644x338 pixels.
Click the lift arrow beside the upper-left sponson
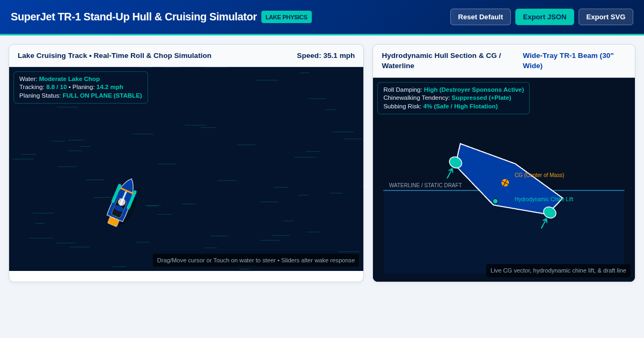450,173
